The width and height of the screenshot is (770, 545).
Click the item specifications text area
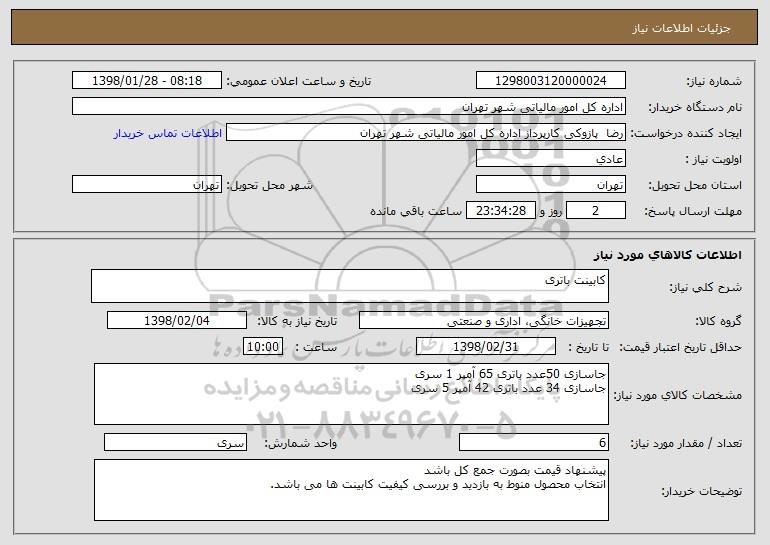click(x=351, y=394)
